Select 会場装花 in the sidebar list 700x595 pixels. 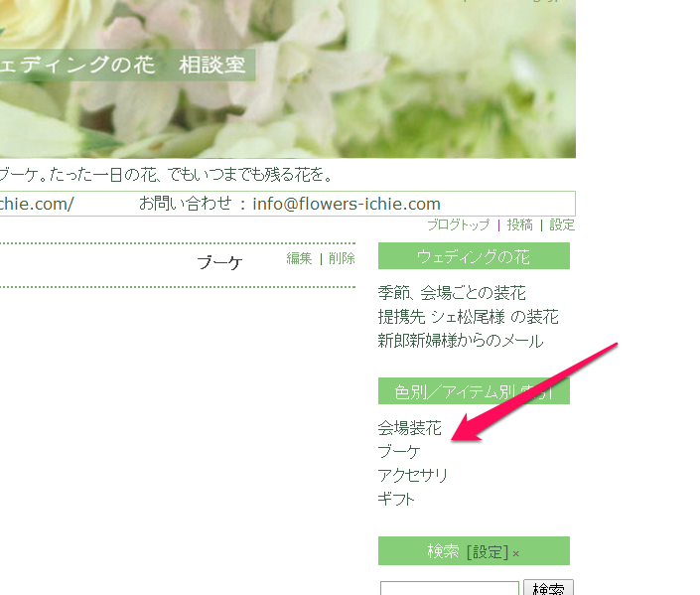click(409, 429)
